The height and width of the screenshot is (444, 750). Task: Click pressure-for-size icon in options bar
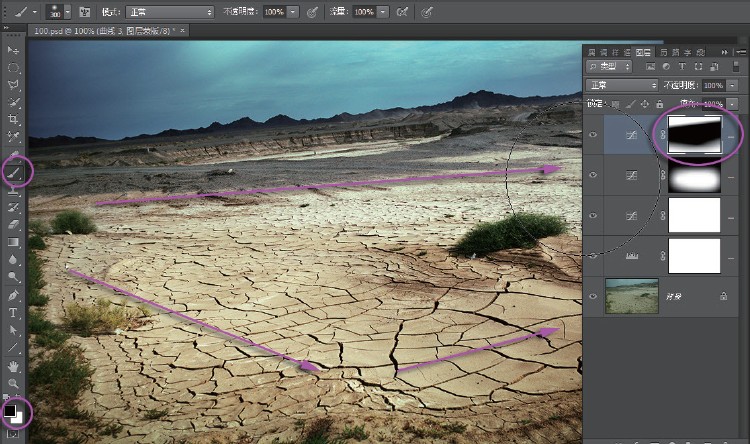pyautogui.click(x=427, y=12)
